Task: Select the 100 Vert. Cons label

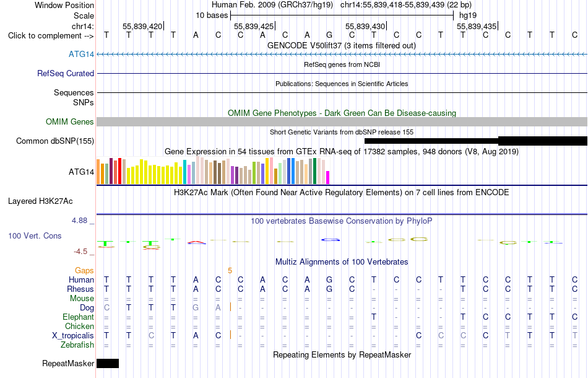Action: click(x=35, y=235)
